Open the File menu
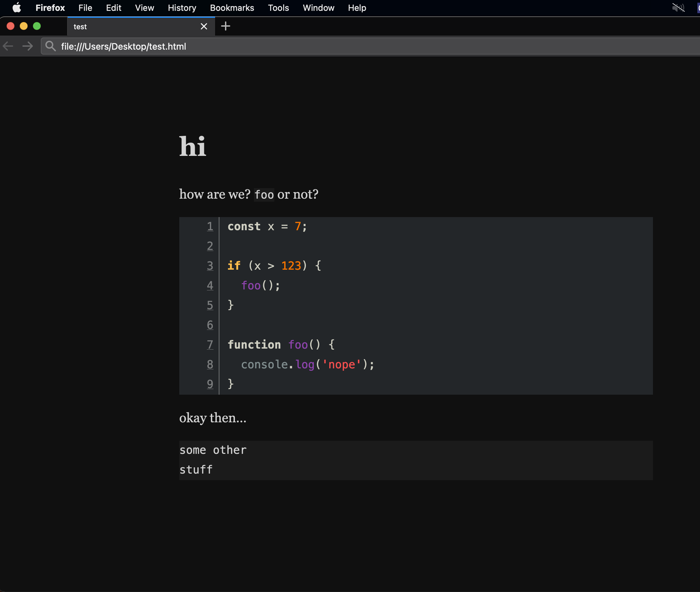The height and width of the screenshot is (592, 700). [85, 8]
